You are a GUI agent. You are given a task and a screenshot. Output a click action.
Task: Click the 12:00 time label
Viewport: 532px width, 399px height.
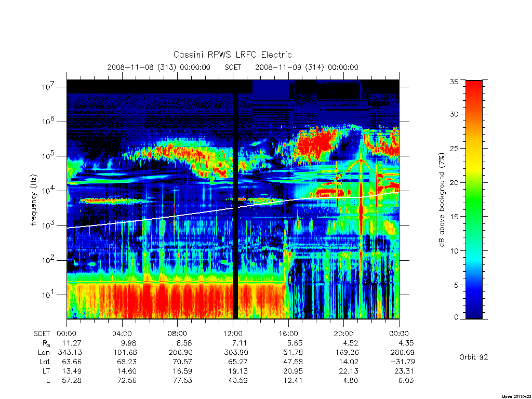tap(233, 334)
